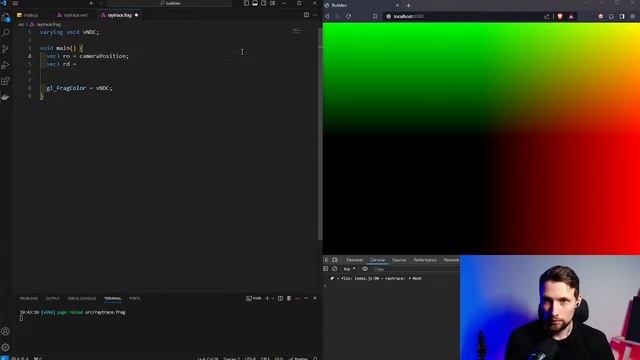Click the Spaces indentation status item
Screen dimensions: 640x360
[x=231, y=358]
